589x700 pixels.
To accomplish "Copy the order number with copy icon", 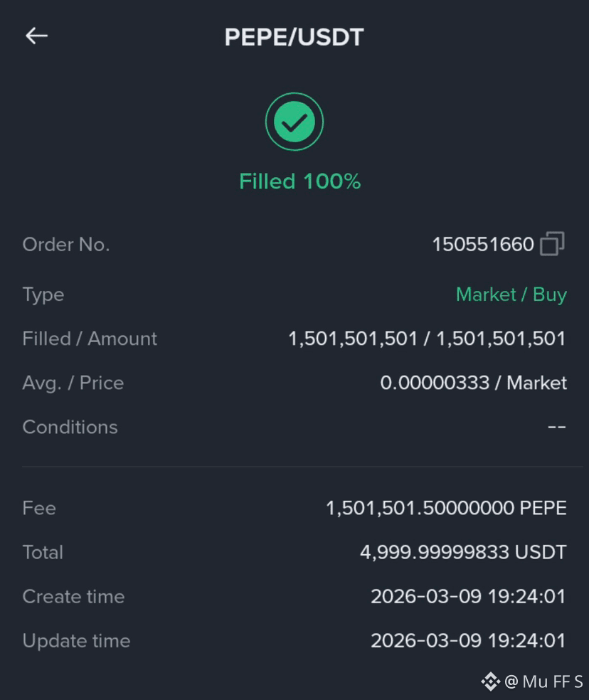I will 553,244.
